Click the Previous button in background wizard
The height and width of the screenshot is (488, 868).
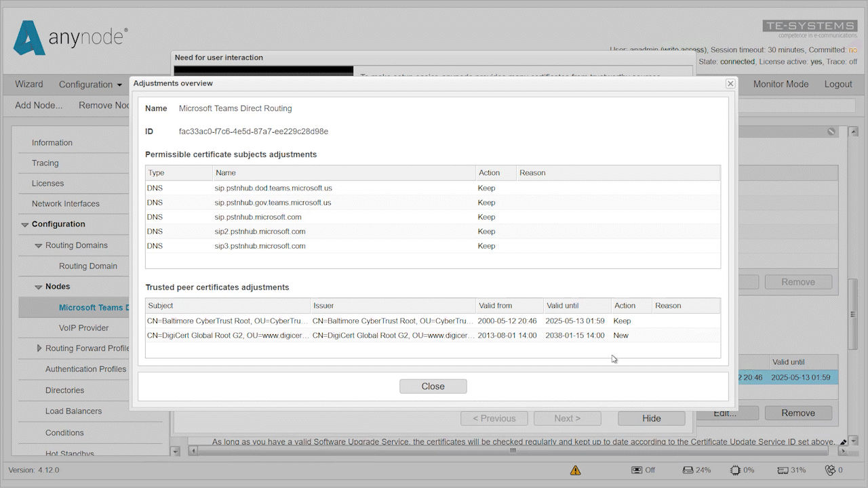tap(494, 418)
